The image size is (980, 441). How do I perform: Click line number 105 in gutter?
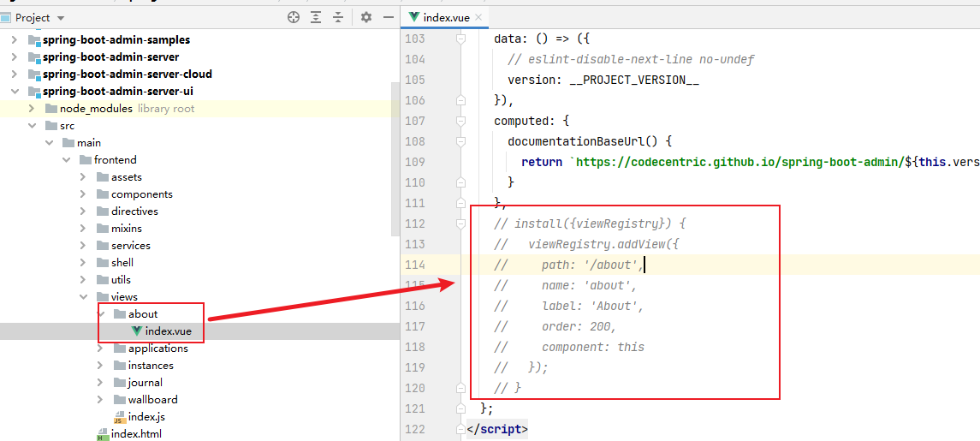[414, 80]
